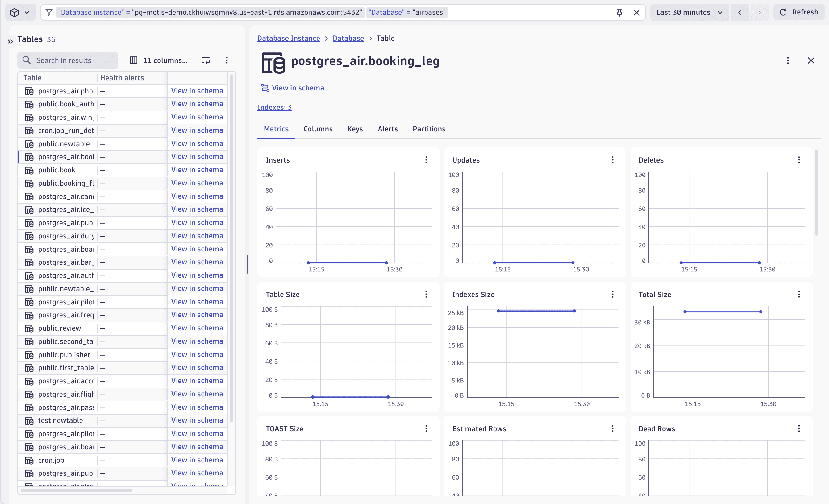Open Deletes chart options menu
Image resolution: width=829 pixels, height=504 pixels.
(799, 160)
